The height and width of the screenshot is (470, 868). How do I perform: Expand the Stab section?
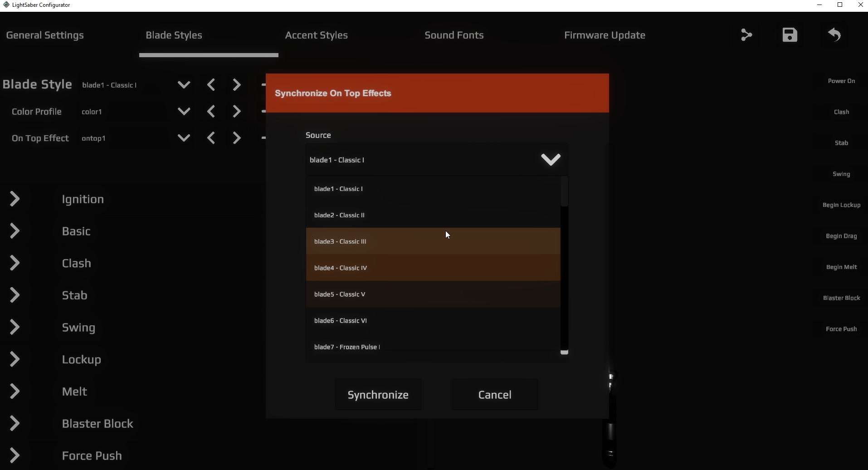pos(15,295)
